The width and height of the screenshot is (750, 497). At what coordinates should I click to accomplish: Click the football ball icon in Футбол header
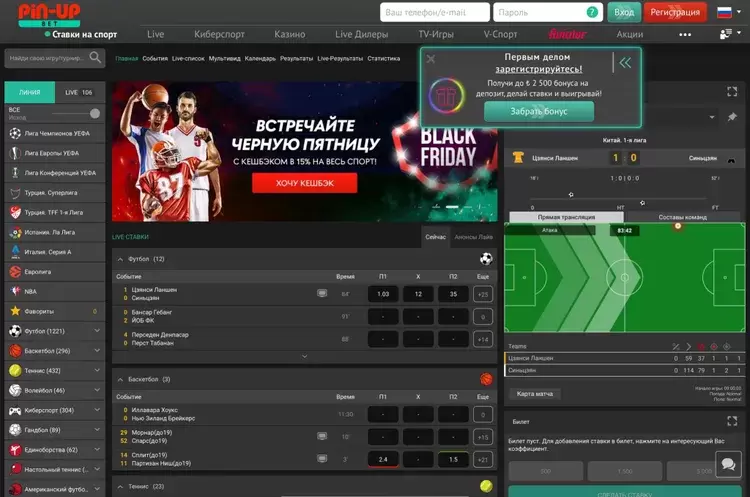tap(486, 259)
